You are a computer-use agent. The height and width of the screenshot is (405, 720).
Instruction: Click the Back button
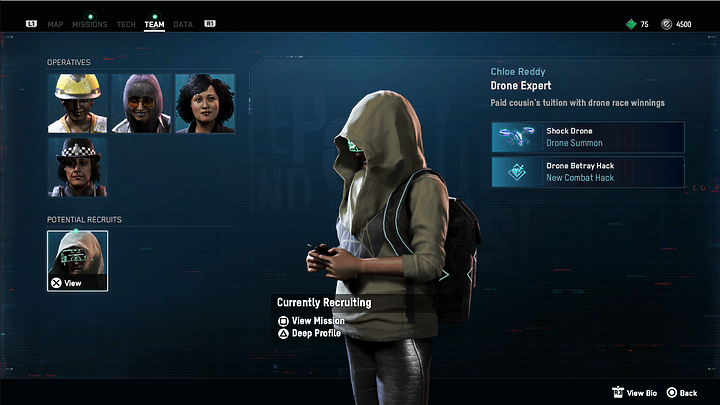(x=682, y=393)
